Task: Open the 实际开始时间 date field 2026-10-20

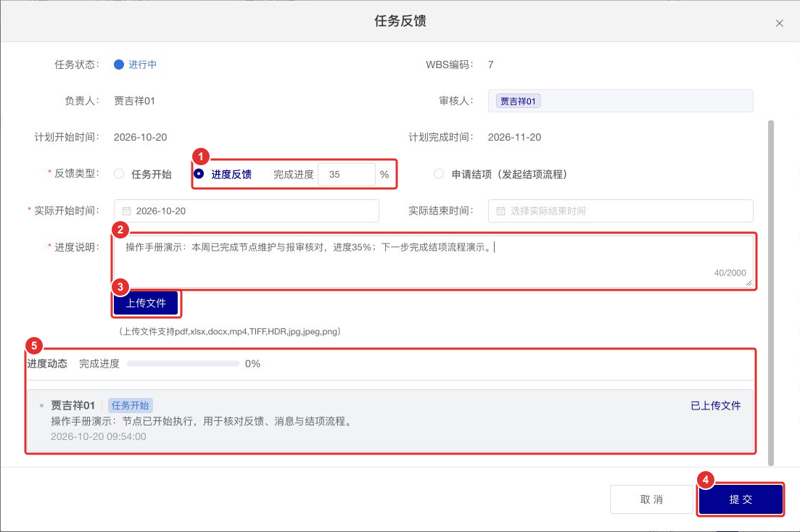Action: pos(247,211)
